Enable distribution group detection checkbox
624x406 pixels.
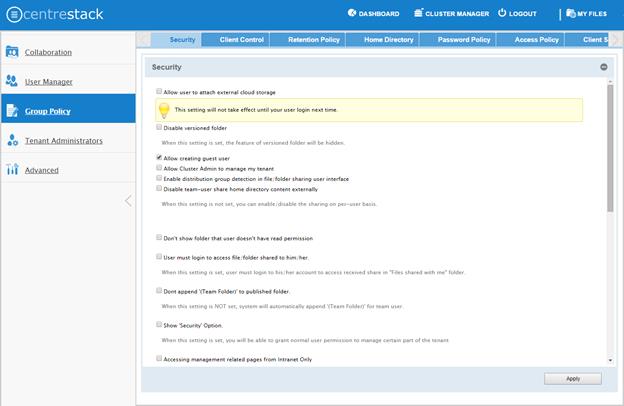pyautogui.click(x=159, y=178)
